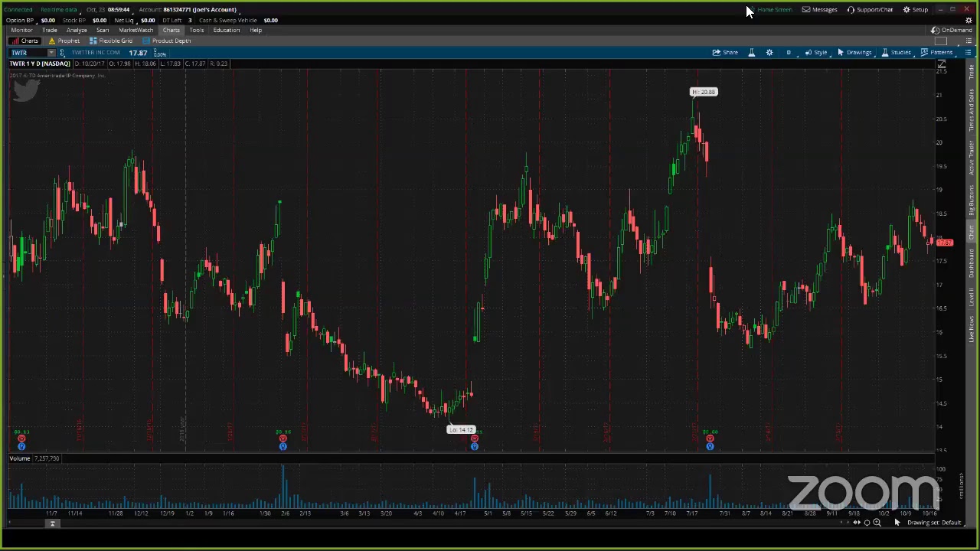980x551 pixels.
Task: Select the Charts main tab
Action: [x=171, y=31]
